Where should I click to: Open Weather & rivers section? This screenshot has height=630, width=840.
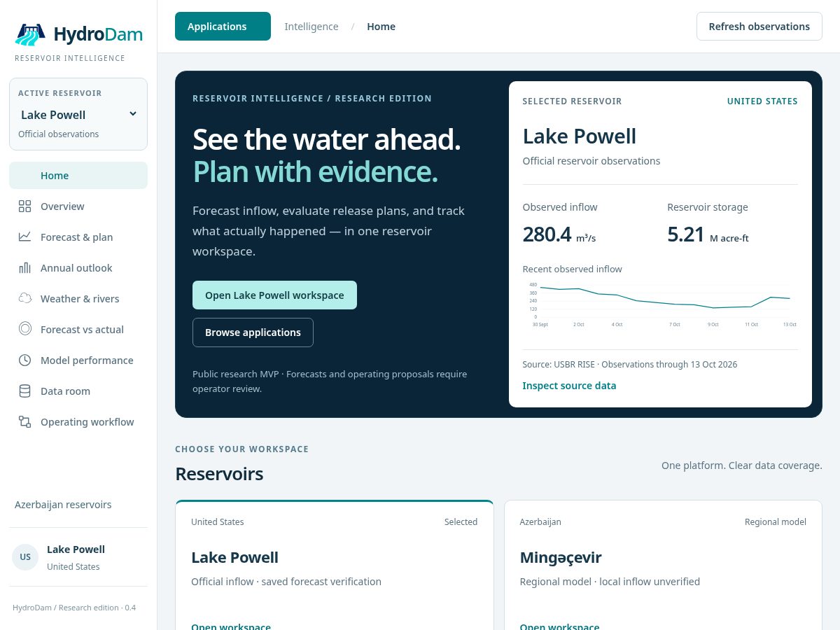coord(78,298)
